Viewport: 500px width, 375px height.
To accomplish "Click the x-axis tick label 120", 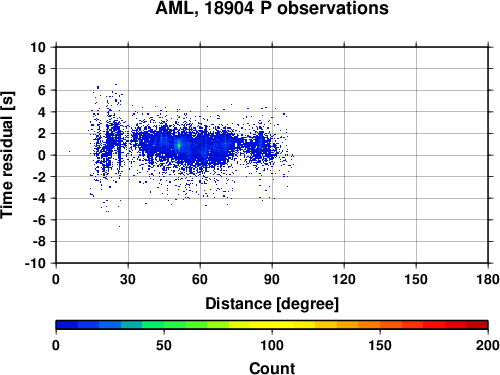I will coord(344,279).
